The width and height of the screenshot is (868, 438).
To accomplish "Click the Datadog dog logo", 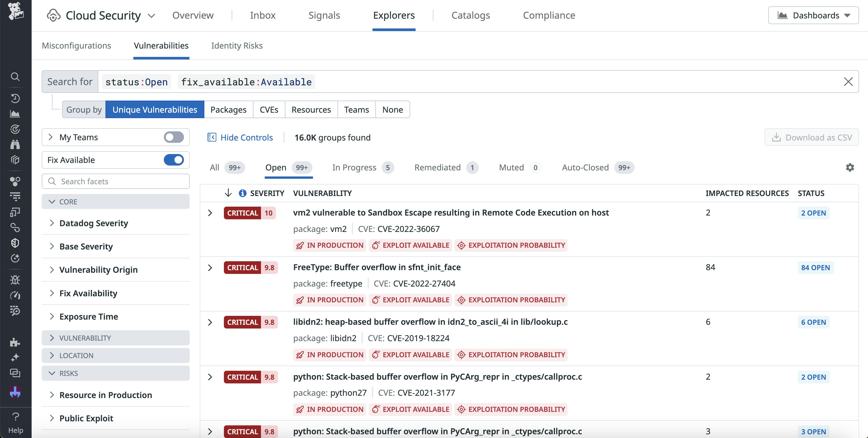I will click(x=16, y=11).
